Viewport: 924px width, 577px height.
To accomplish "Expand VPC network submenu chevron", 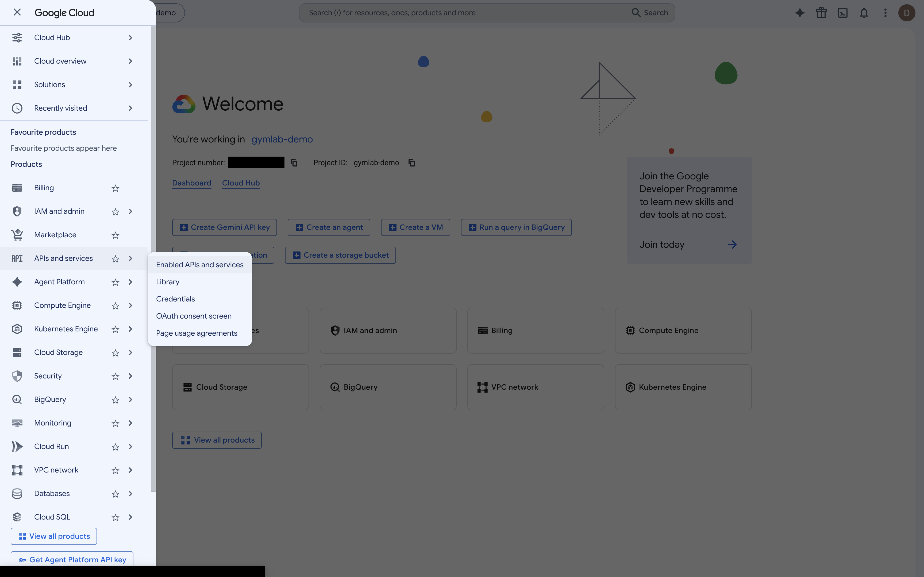I will pos(130,470).
